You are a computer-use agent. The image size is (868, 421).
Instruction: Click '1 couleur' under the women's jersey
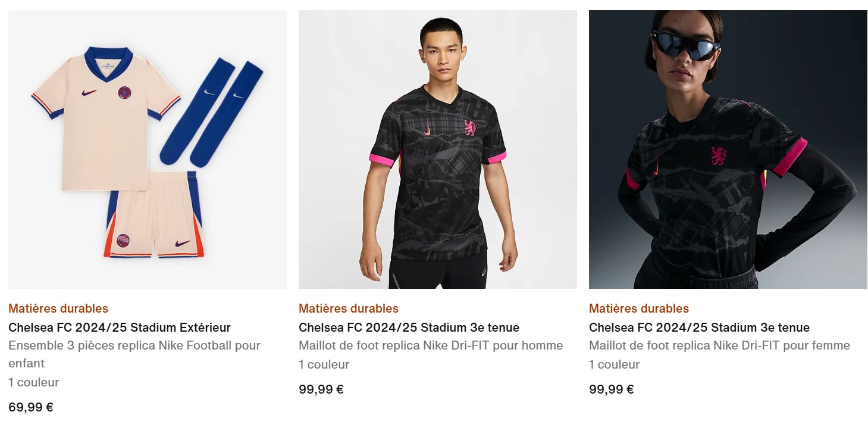pyautogui.click(x=615, y=364)
